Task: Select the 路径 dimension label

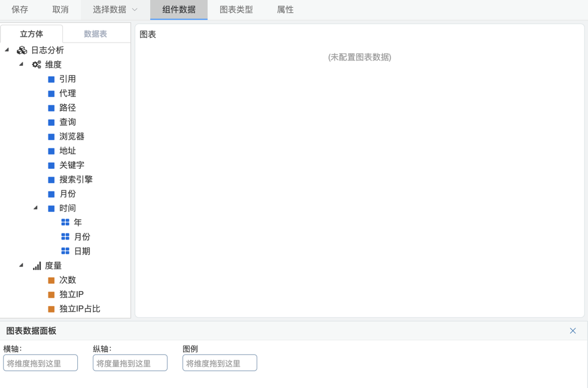Action: tap(68, 108)
